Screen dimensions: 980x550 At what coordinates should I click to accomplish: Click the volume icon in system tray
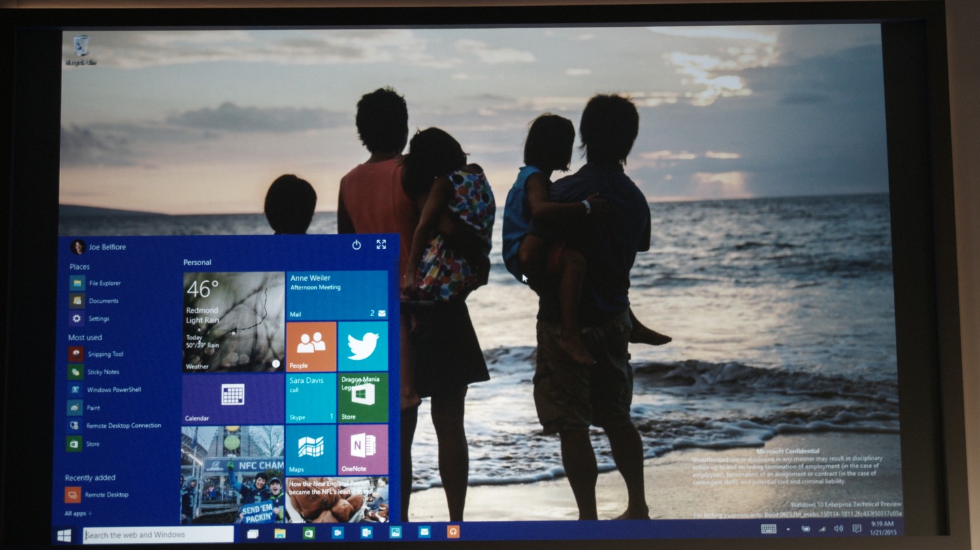click(x=838, y=528)
